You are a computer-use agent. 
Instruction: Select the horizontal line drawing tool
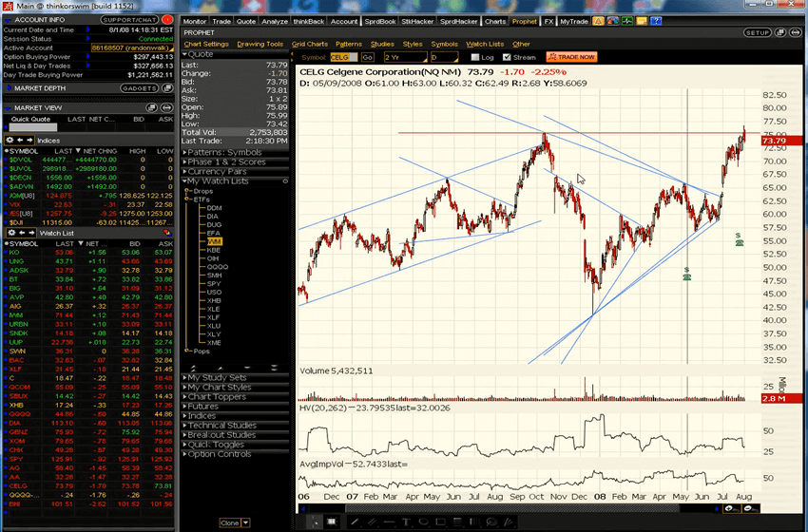pyautogui.click(x=388, y=522)
